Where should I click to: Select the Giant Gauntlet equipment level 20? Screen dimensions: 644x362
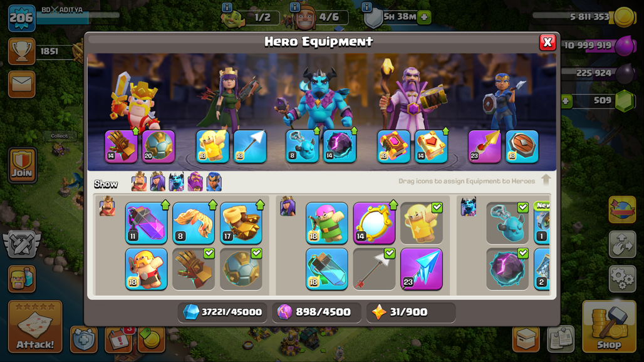tap(158, 146)
